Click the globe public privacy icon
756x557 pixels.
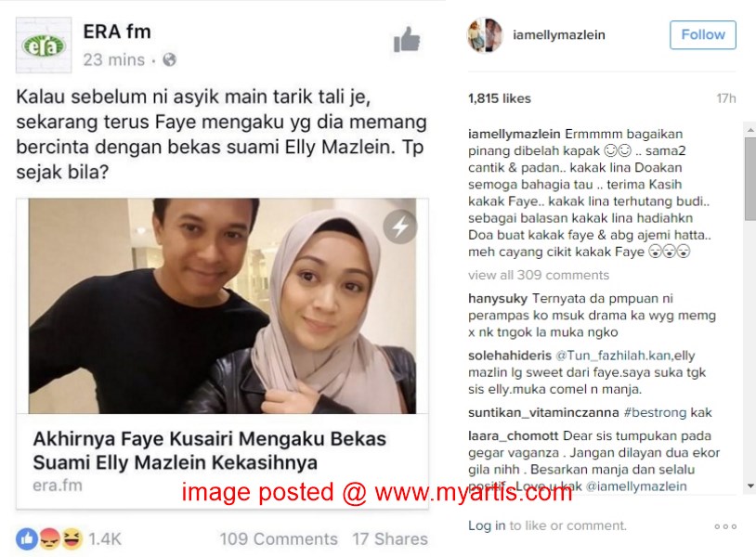click(x=169, y=59)
